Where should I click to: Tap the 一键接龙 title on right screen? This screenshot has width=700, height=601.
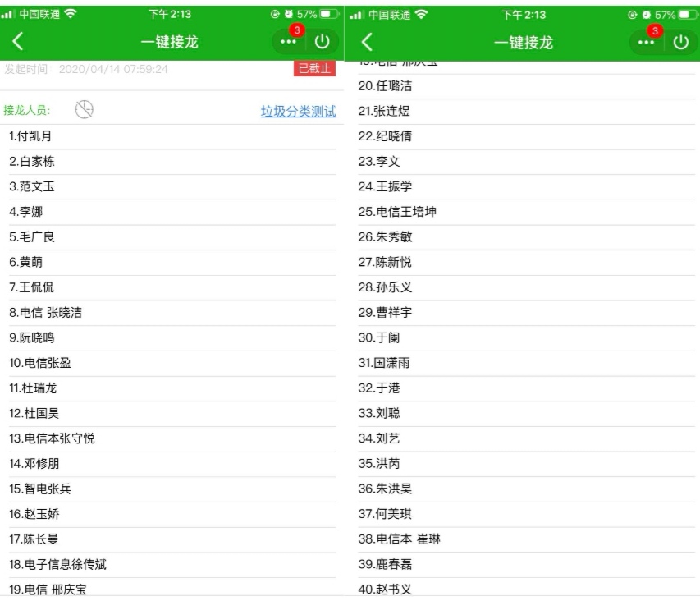[524, 42]
